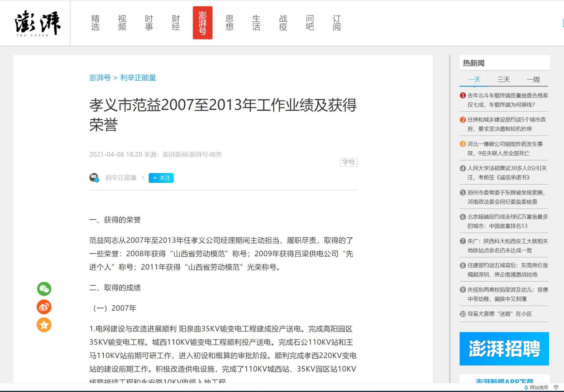Share article via the Weibo icon
The width and height of the screenshot is (564, 392).
[x=44, y=307]
